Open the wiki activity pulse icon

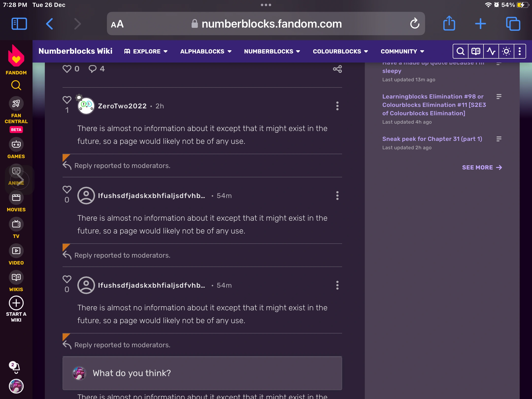pyautogui.click(x=491, y=51)
